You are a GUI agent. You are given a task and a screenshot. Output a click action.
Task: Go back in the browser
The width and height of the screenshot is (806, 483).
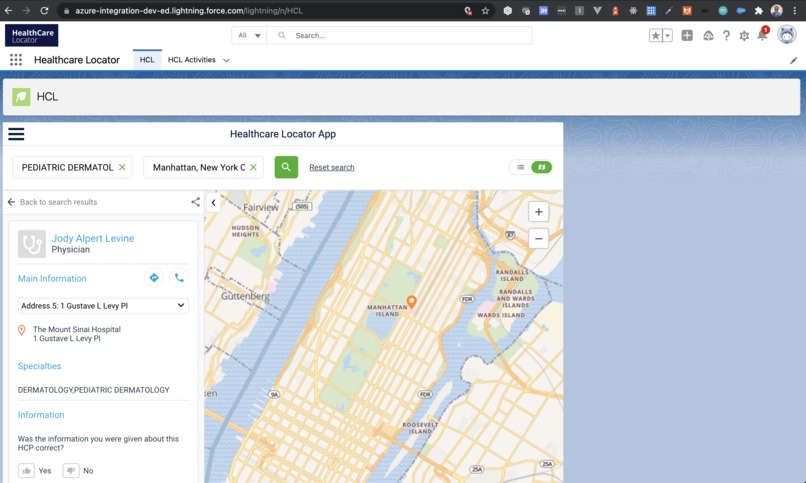pos(8,10)
